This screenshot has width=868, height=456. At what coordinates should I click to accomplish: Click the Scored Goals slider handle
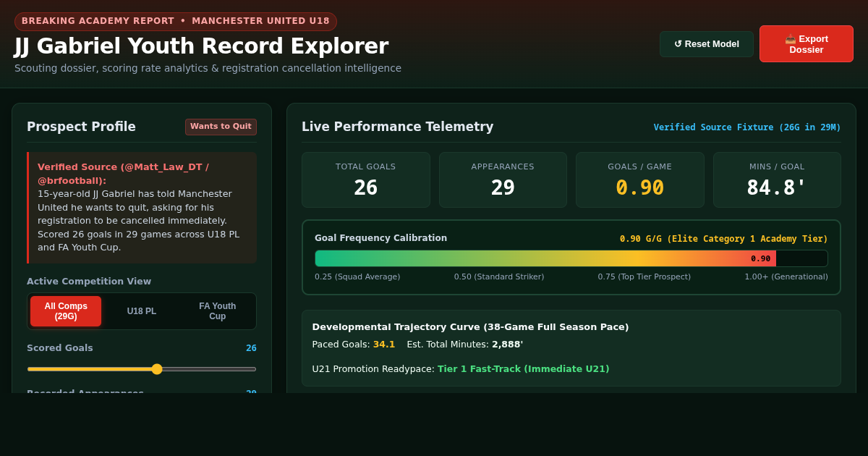tap(157, 369)
